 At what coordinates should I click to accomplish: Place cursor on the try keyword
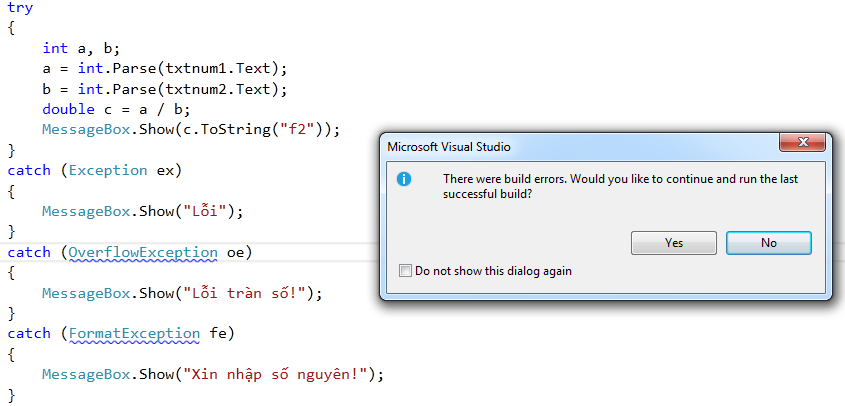(20, 8)
